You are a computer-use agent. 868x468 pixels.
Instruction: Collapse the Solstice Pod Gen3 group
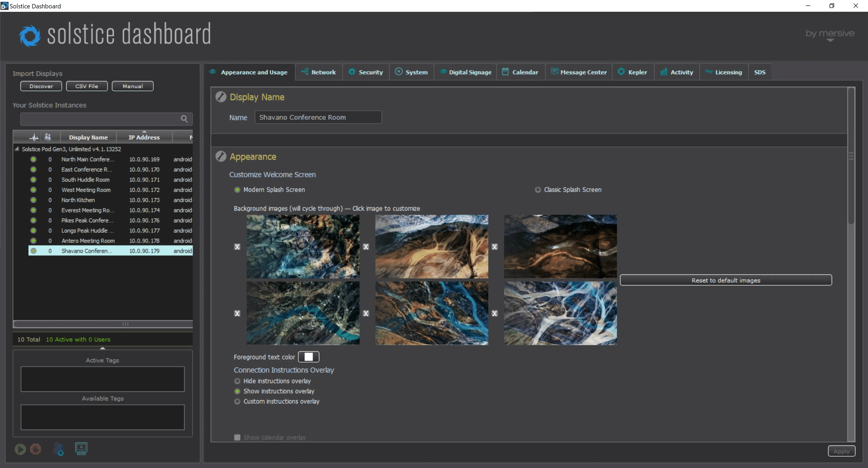coord(17,149)
